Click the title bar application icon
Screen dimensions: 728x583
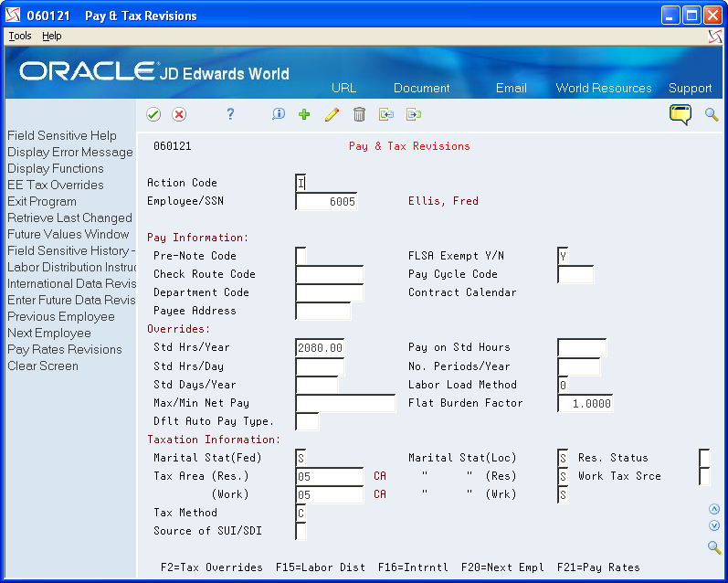(x=13, y=16)
